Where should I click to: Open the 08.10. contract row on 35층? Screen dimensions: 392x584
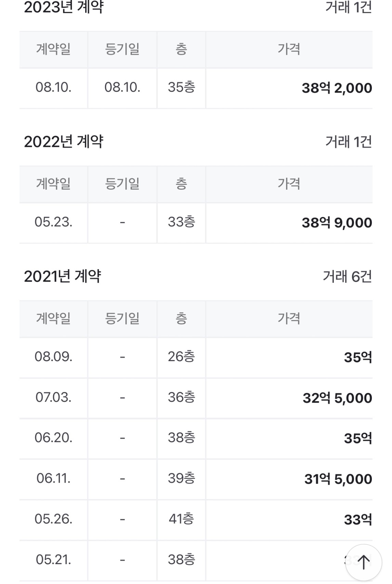click(x=196, y=88)
